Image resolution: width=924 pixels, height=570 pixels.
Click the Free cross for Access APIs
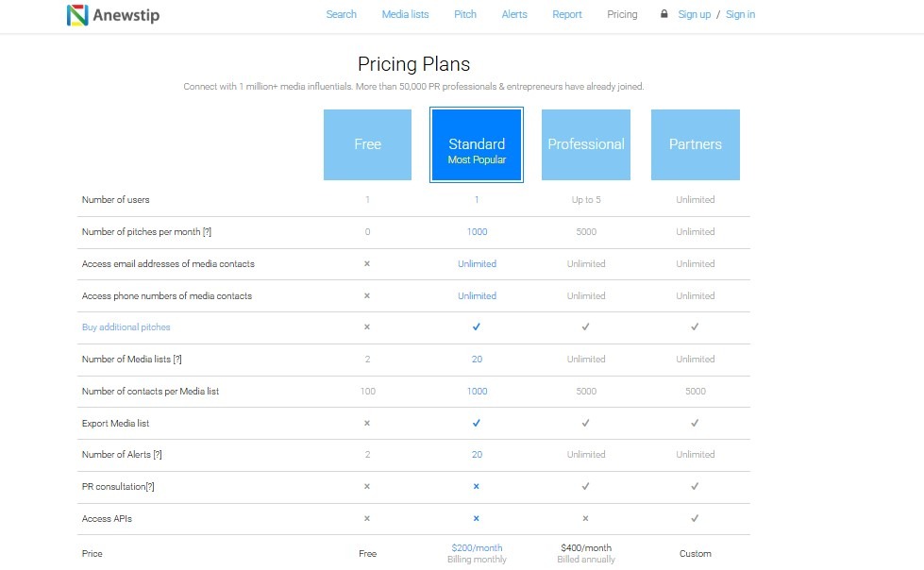367,518
